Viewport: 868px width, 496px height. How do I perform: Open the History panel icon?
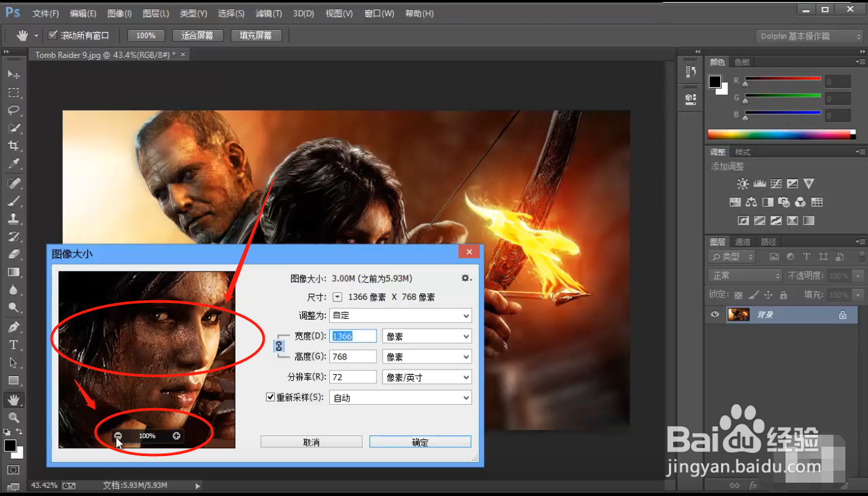coord(690,72)
